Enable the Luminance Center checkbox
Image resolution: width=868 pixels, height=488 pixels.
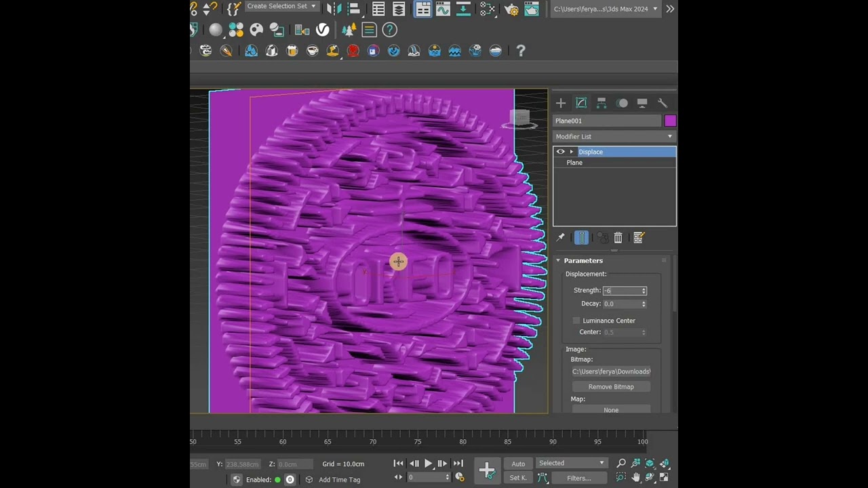point(576,321)
